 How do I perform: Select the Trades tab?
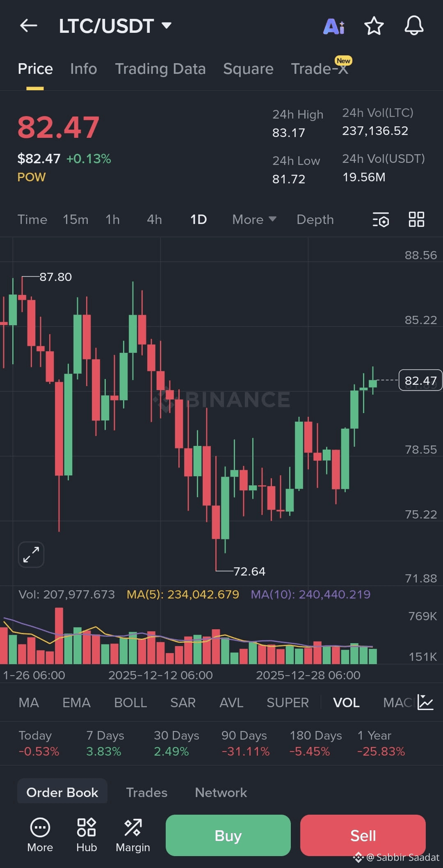[x=146, y=793]
